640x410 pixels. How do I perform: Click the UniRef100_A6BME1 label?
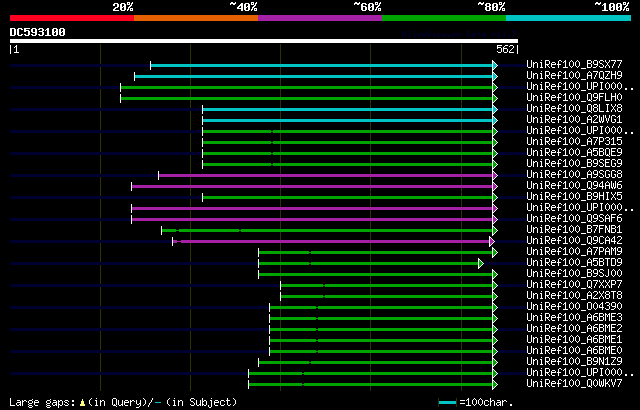tap(574, 340)
